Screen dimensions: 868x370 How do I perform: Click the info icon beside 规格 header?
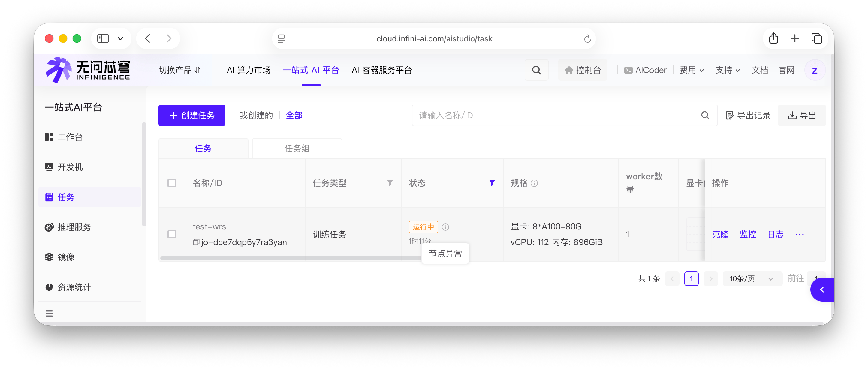tap(534, 183)
